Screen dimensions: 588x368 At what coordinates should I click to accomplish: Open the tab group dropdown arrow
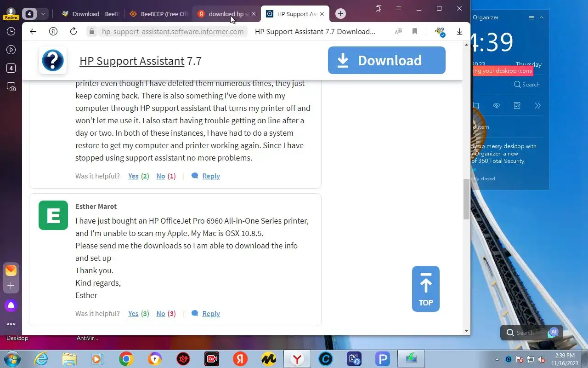click(43, 14)
